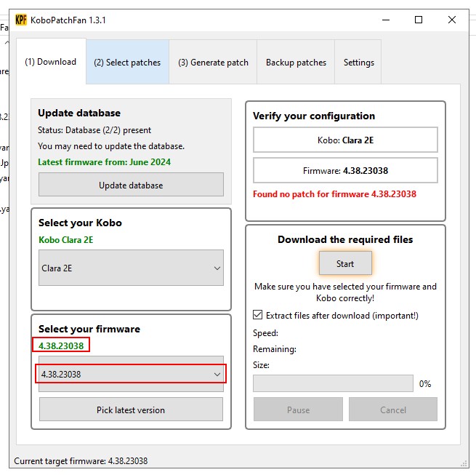Screen dimensions: 476x475
Task: Toggle Extract files after download checkbox
Action: [x=258, y=316]
